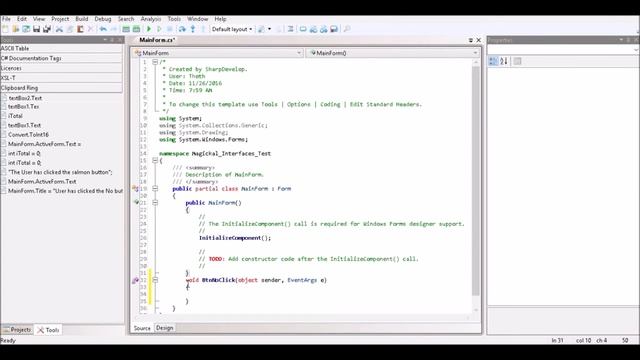Image resolution: width=640 pixels, height=360 pixels.
Task: Select the Tools panel tab
Action: [48, 330]
